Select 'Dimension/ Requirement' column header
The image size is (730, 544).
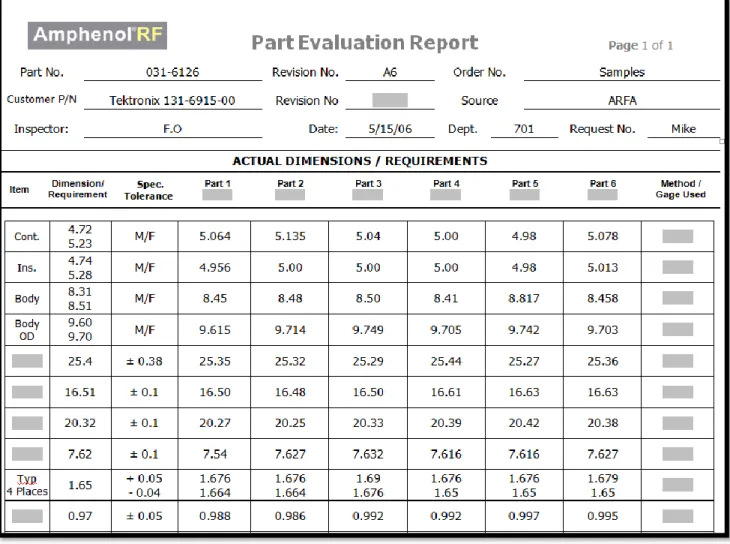(78, 189)
